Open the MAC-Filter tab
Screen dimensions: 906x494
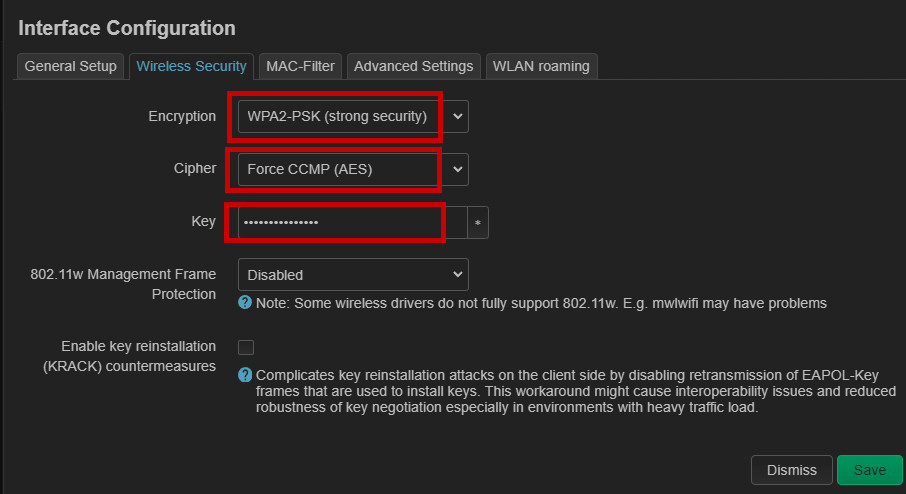300,66
